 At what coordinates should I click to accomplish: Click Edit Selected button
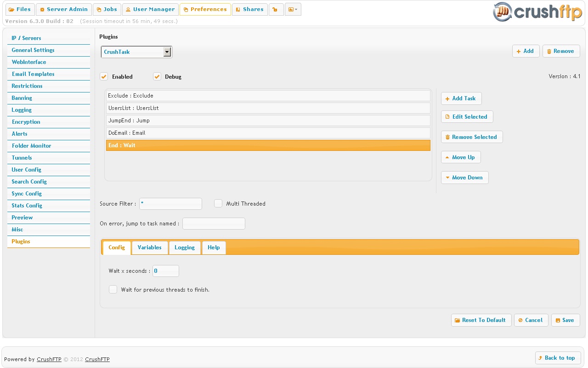pos(467,117)
